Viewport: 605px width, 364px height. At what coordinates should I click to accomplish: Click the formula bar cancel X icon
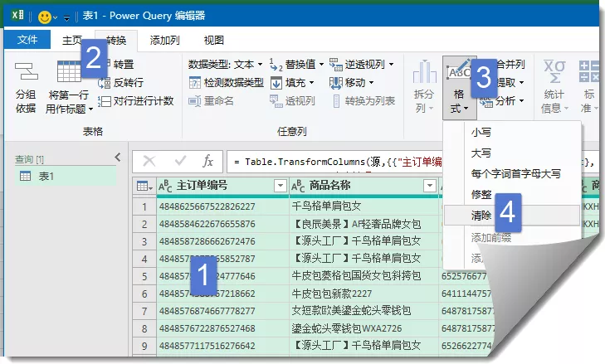149,161
